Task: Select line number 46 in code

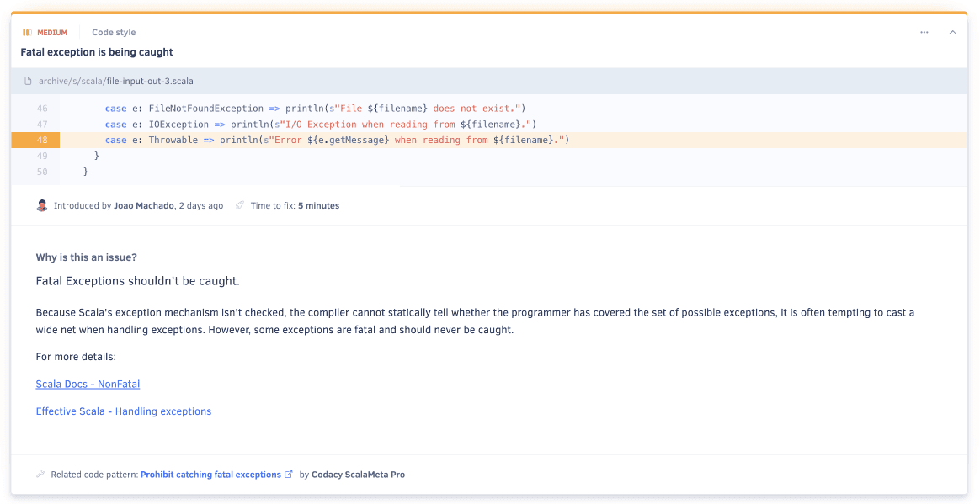Action: 42,109
